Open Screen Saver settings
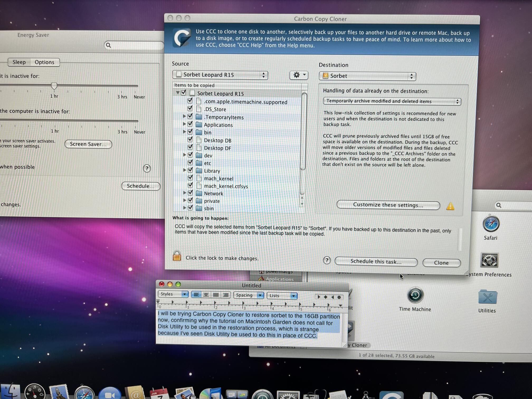This screenshot has width=532, height=399. point(88,144)
